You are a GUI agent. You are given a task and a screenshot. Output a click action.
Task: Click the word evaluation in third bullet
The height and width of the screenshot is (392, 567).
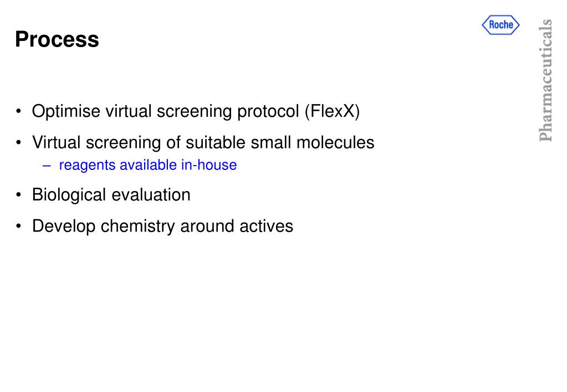click(x=151, y=195)
